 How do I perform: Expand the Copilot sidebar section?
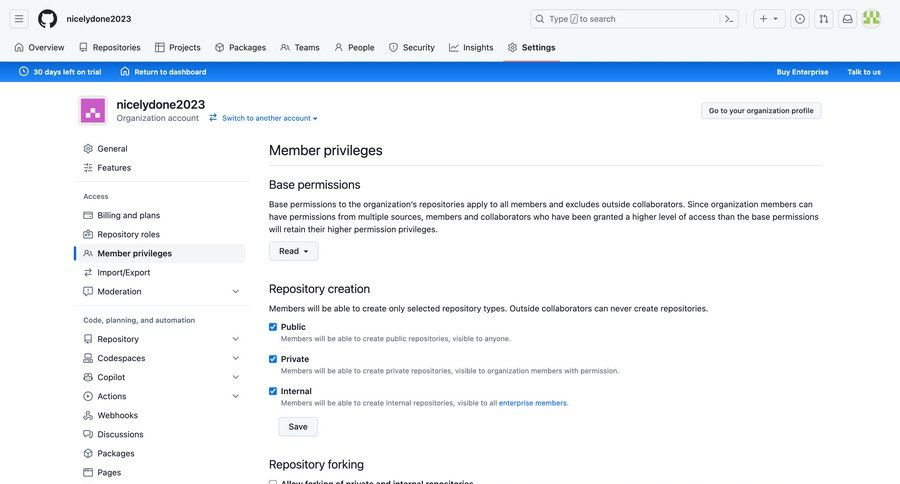click(x=235, y=377)
